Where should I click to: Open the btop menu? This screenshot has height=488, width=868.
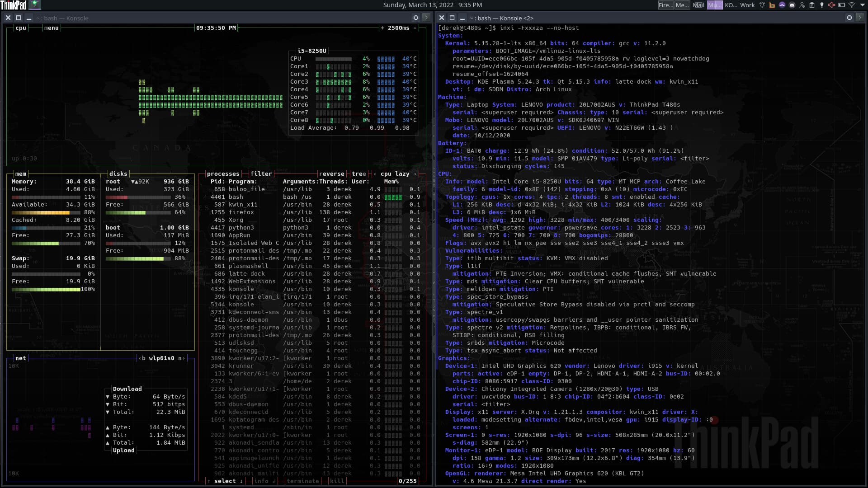point(51,28)
